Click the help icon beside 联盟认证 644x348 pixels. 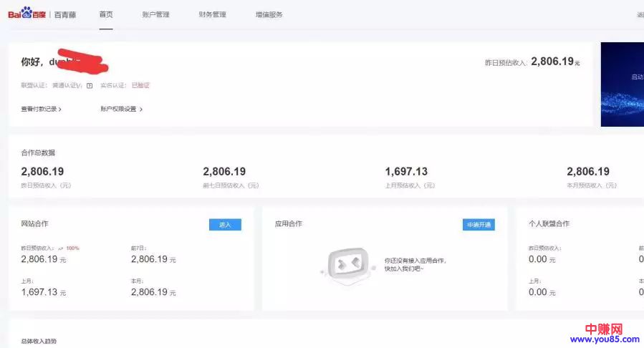pyautogui.click(x=90, y=85)
